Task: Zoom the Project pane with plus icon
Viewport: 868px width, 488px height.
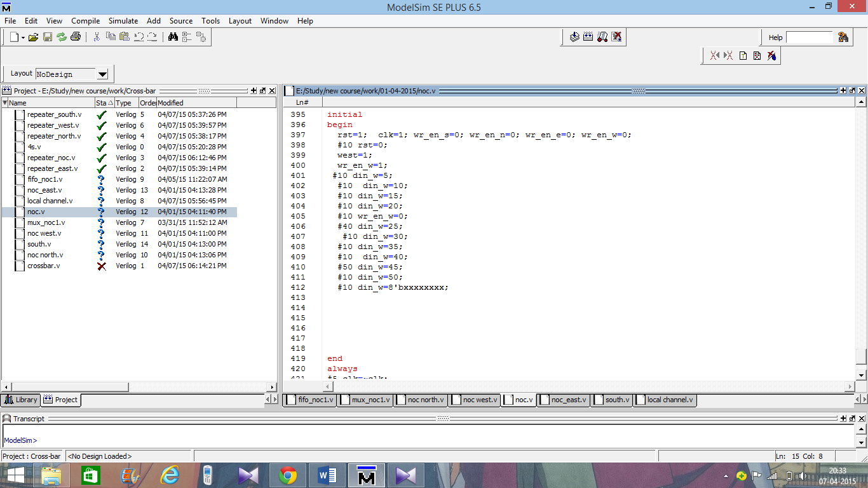Action: (x=254, y=91)
